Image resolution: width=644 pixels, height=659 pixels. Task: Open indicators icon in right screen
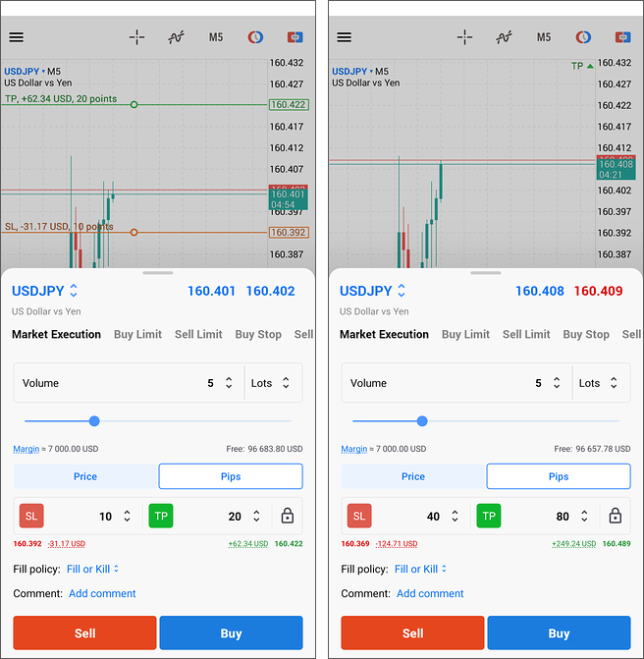[x=504, y=37]
